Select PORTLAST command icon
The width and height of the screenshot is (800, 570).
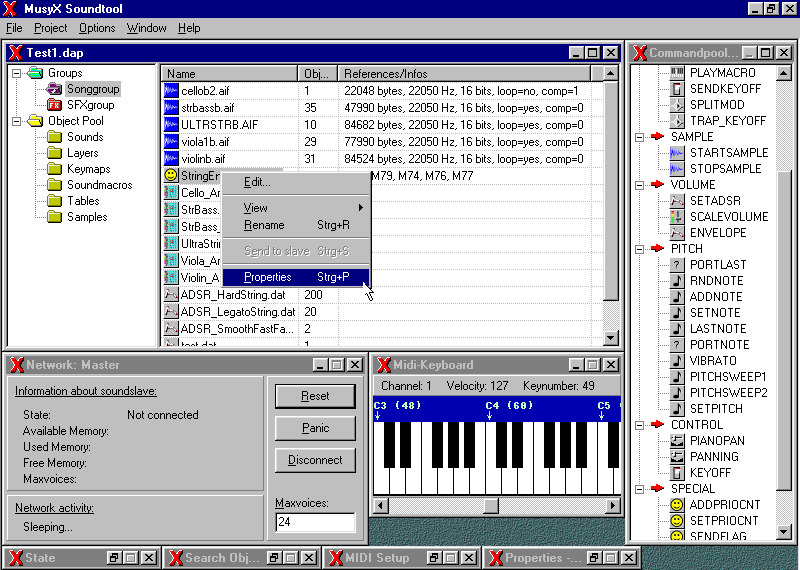677,264
